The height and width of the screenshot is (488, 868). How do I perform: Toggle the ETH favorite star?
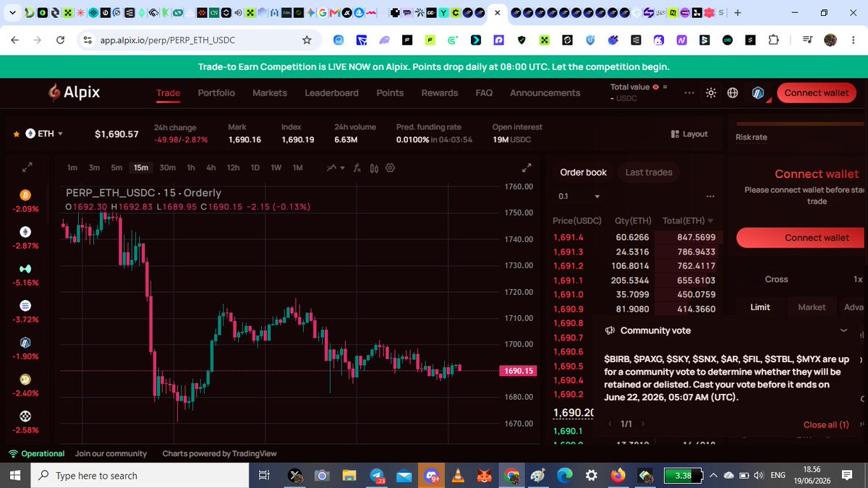click(x=16, y=134)
